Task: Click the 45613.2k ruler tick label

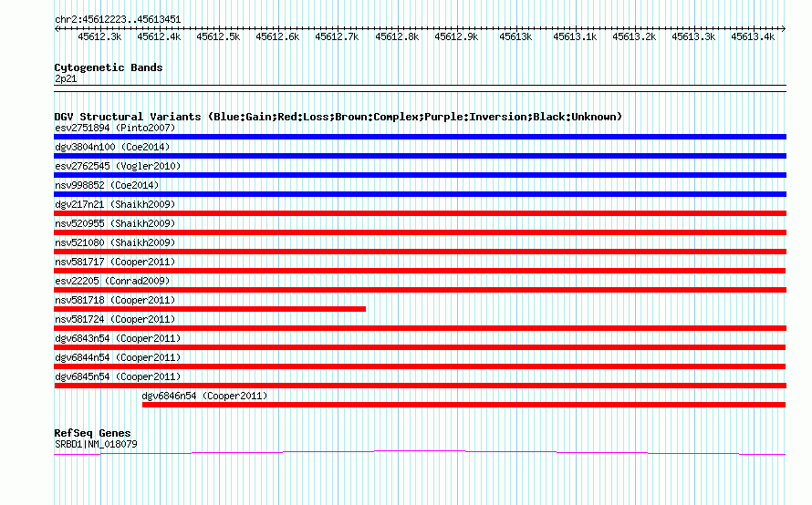Action: tap(634, 36)
